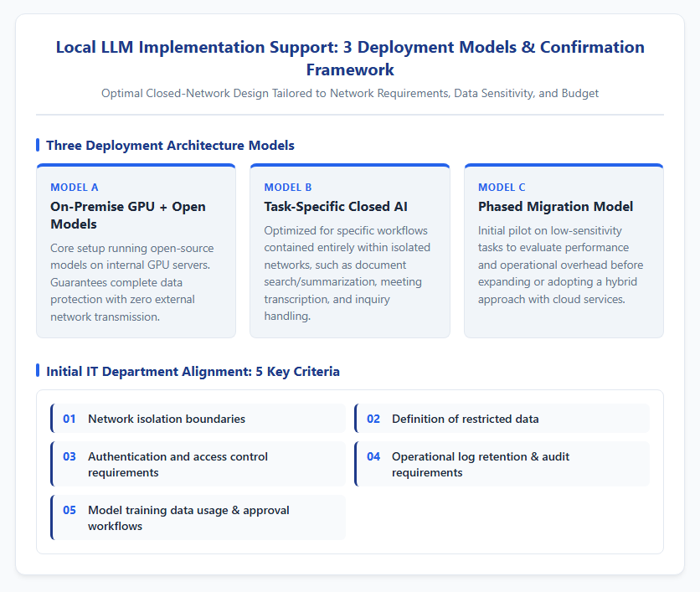Image resolution: width=700 pixels, height=592 pixels.
Task: Open the Model A card
Action: tap(136, 251)
